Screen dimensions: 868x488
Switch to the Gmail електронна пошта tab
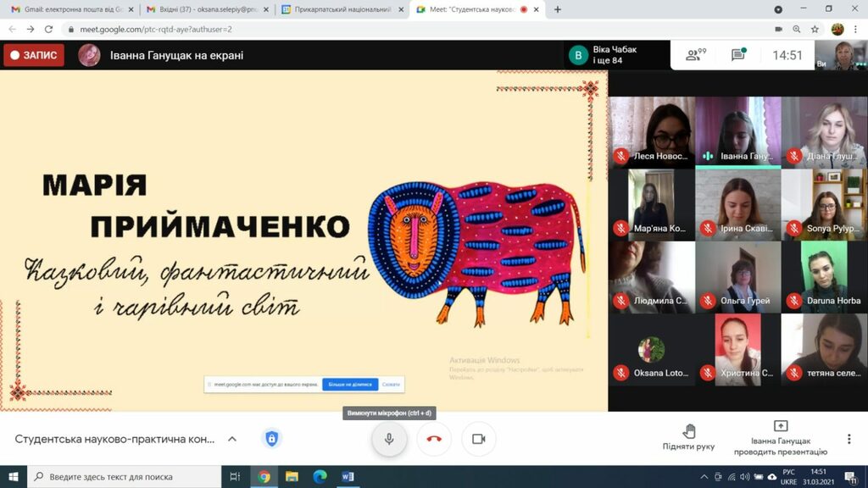pyautogui.click(x=71, y=9)
